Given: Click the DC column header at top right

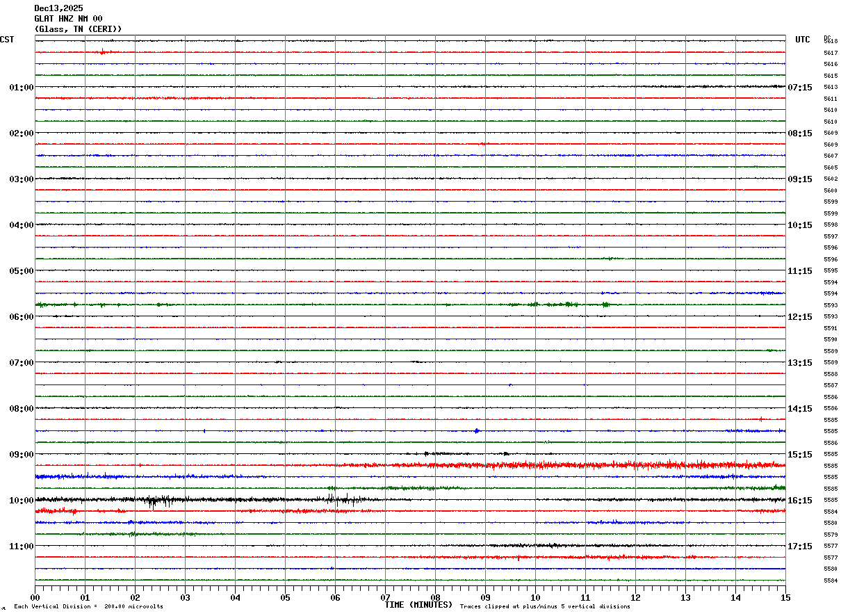Looking at the screenshot, I should pos(827,38).
